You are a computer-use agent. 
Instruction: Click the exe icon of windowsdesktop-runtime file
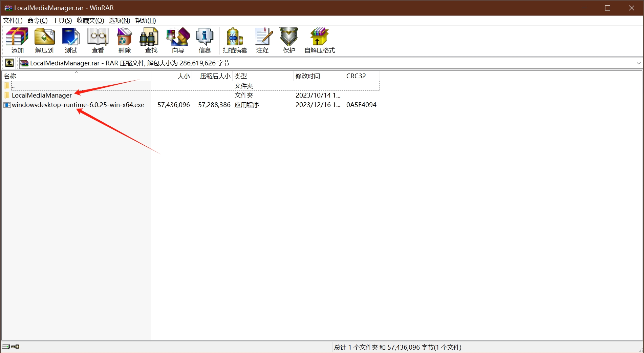pos(7,105)
